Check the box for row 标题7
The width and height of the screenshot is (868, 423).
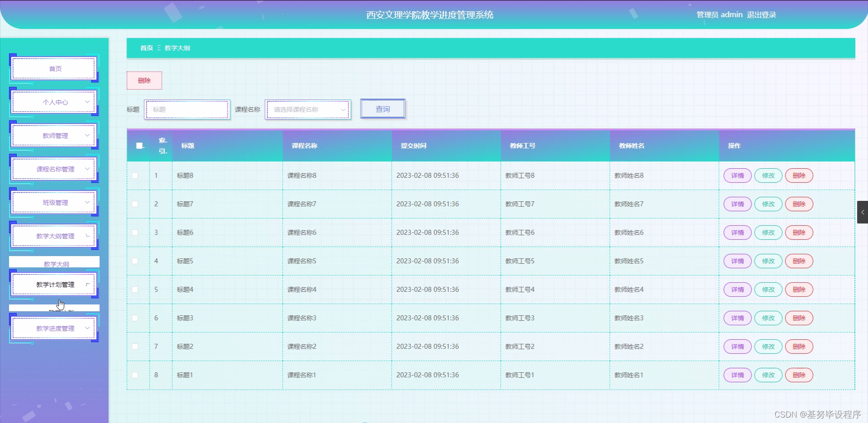coord(135,204)
